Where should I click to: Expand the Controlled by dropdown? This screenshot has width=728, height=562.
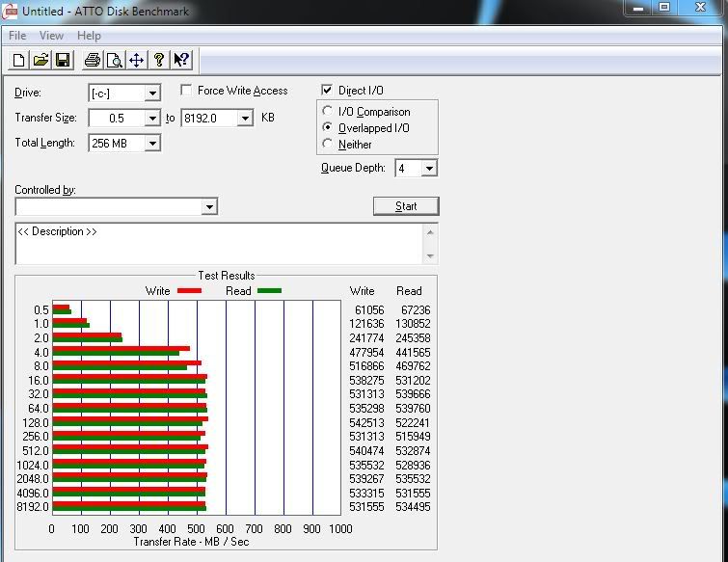pyautogui.click(x=209, y=206)
